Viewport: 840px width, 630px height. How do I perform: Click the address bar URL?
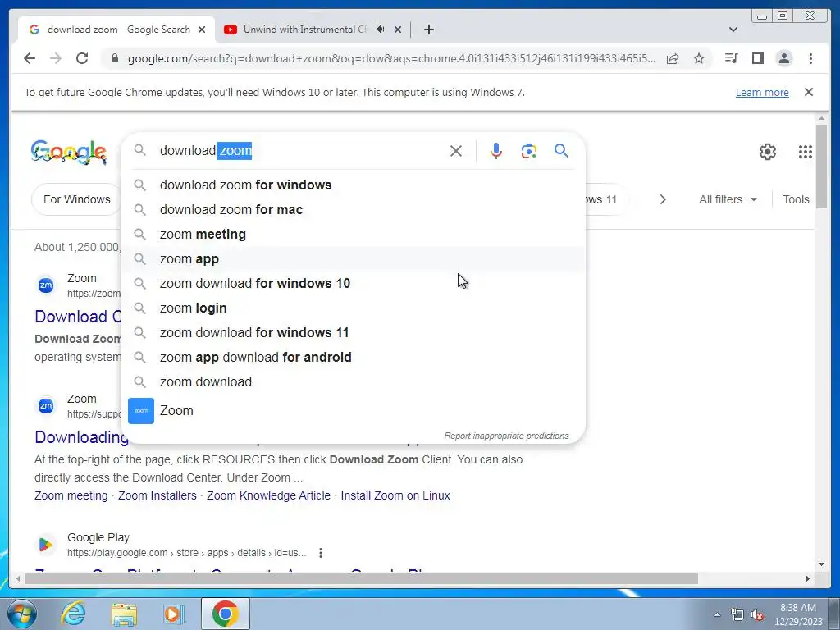[x=391, y=58]
